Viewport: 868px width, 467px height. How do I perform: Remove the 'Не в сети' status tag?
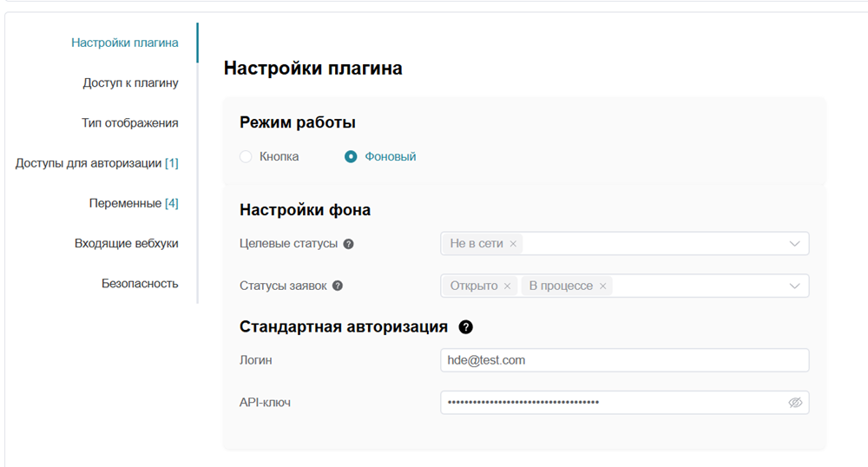click(x=513, y=244)
